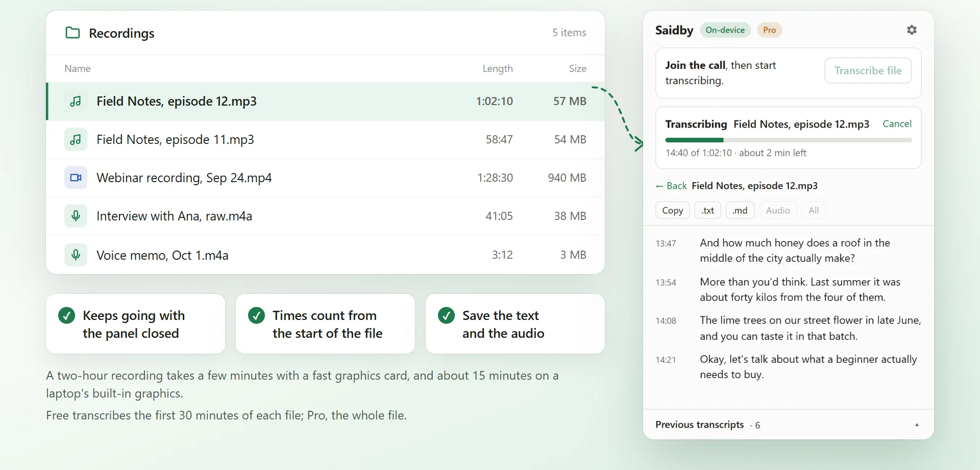Export transcript as .txt
This screenshot has width=980, height=470.
(707, 210)
